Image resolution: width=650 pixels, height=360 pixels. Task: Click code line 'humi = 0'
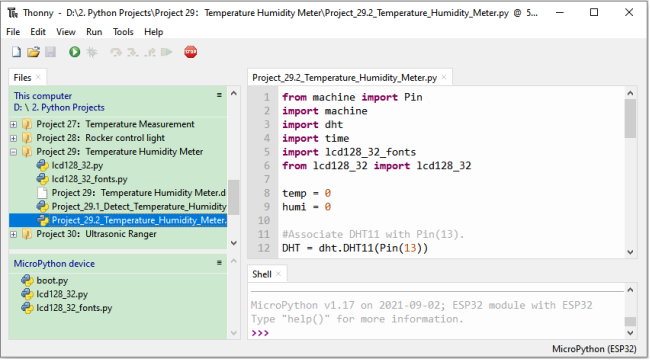(x=306, y=207)
